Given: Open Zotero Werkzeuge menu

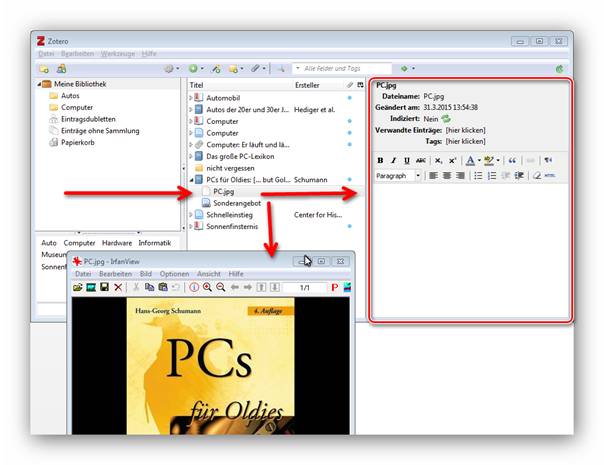Looking at the screenshot, I should tap(118, 54).
